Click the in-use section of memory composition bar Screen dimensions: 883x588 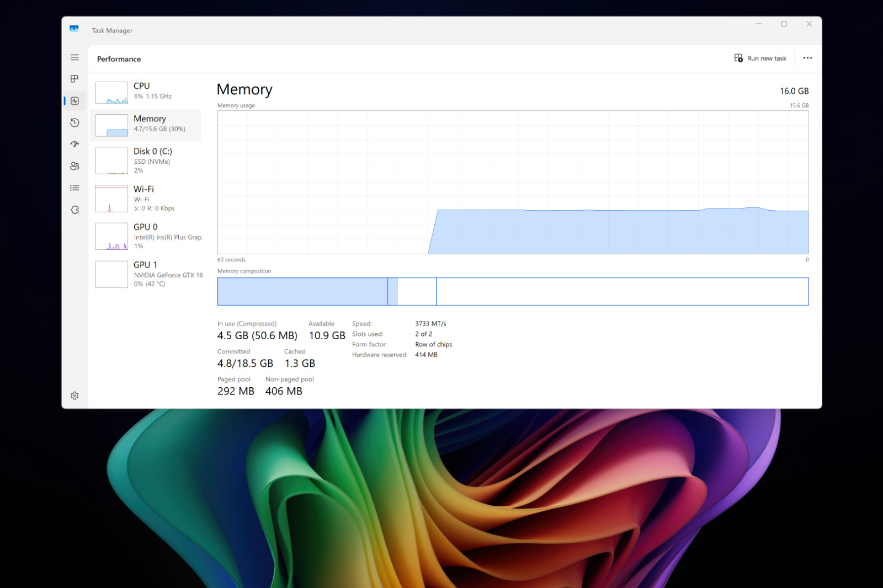302,291
